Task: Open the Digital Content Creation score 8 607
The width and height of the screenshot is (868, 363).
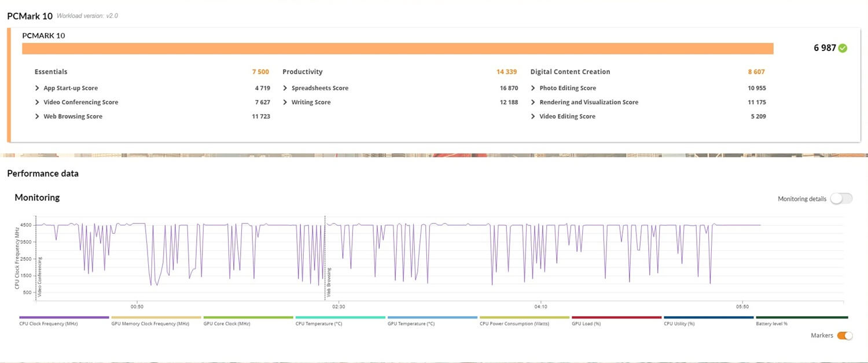Action: 756,71
